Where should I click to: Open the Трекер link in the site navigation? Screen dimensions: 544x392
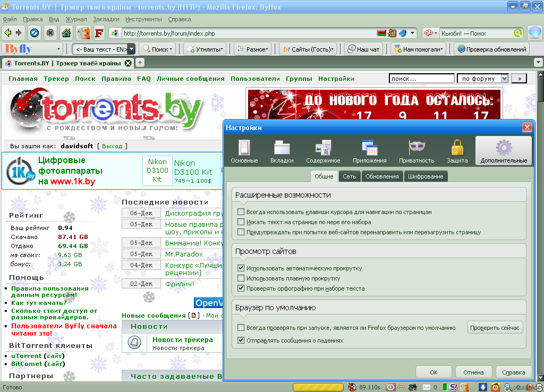pos(56,79)
